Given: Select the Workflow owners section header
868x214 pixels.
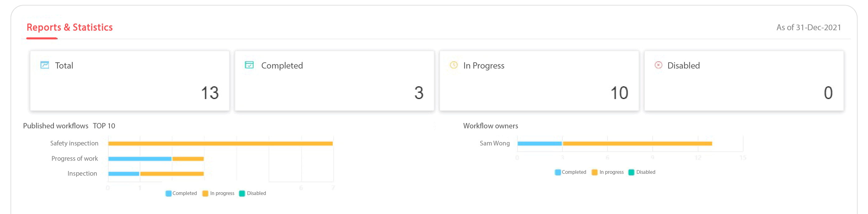Looking at the screenshot, I should pyautogui.click(x=490, y=125).
